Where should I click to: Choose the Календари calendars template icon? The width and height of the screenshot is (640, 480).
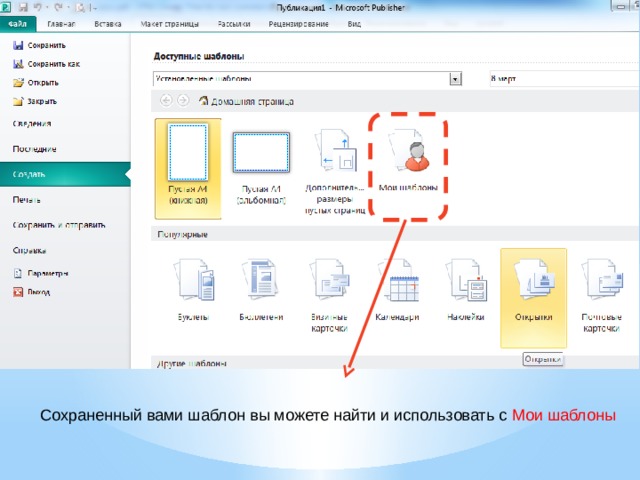coord(398,280)
